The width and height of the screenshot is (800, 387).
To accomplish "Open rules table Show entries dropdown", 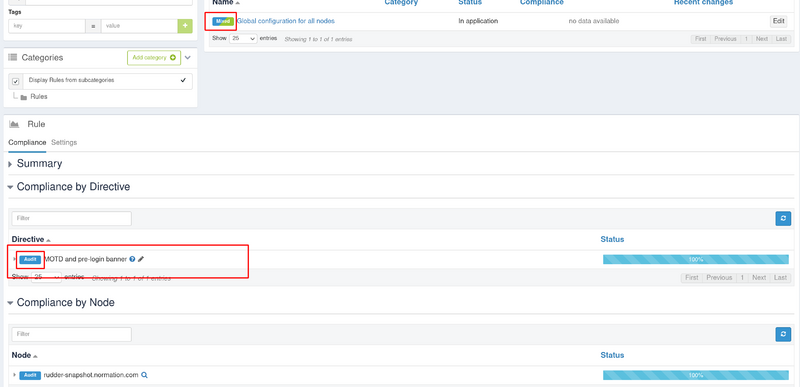I will [x=243, y=38].
